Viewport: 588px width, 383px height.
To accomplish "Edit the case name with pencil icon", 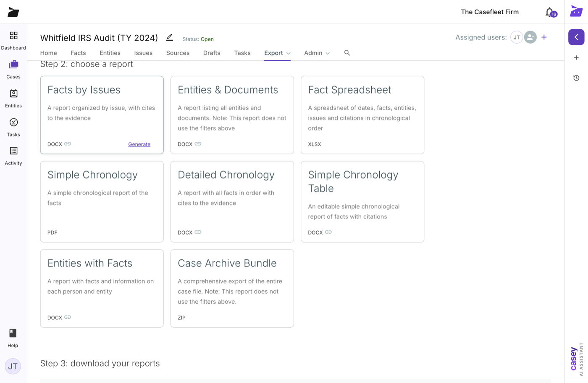I will (x=170, y=37).
